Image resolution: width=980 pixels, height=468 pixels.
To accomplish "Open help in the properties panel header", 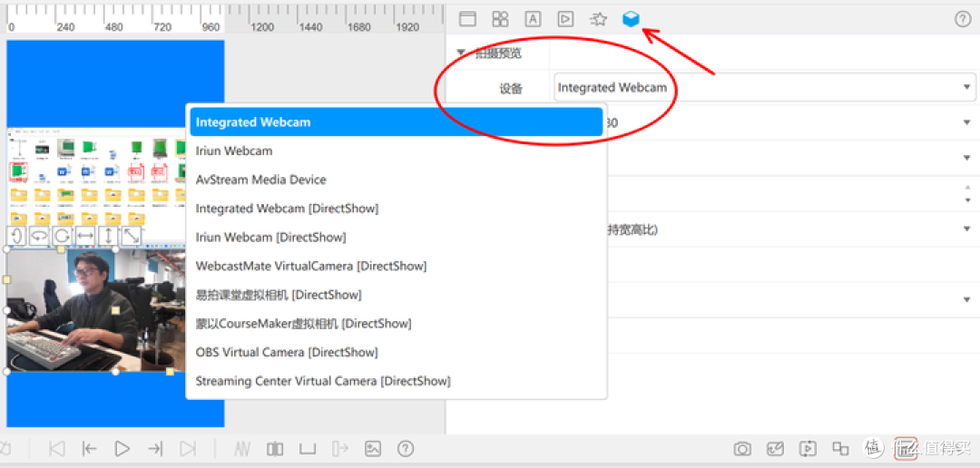I will (963, 19).
